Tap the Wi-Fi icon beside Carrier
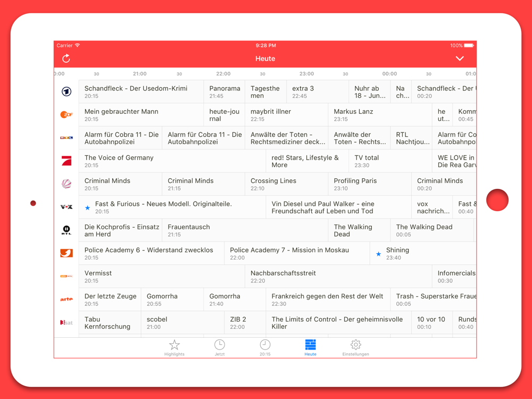532x399 pixels. (x=77, y=45)
